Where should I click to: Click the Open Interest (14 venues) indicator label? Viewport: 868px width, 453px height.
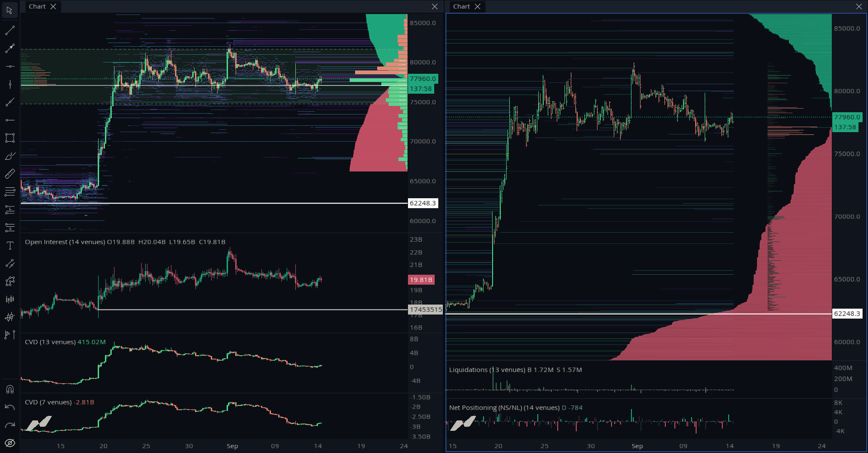pyautogui.click(x=65, y=242)
